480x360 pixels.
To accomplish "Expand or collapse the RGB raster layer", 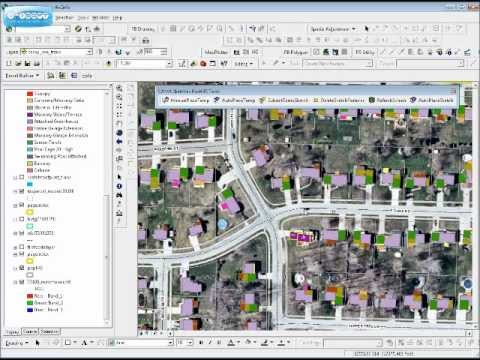I will point(15,282).
